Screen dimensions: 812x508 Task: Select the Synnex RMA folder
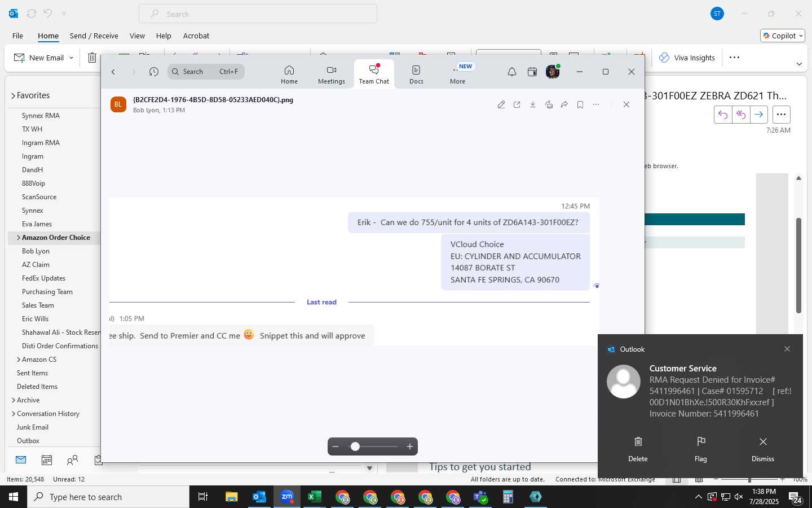pyautogui.click(x=41, y=116)
